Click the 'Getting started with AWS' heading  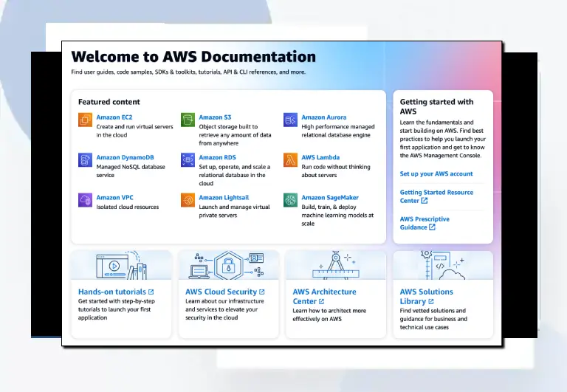coord(436,107)
